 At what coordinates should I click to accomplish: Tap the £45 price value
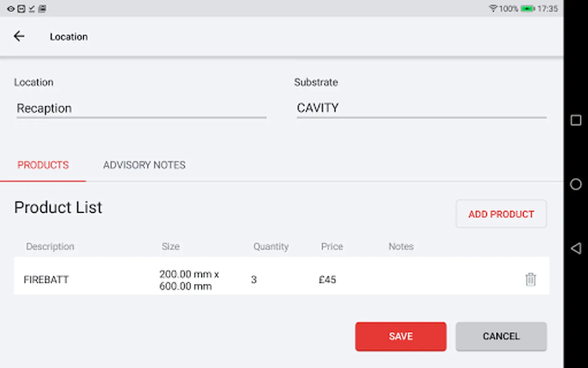point(327,280)
